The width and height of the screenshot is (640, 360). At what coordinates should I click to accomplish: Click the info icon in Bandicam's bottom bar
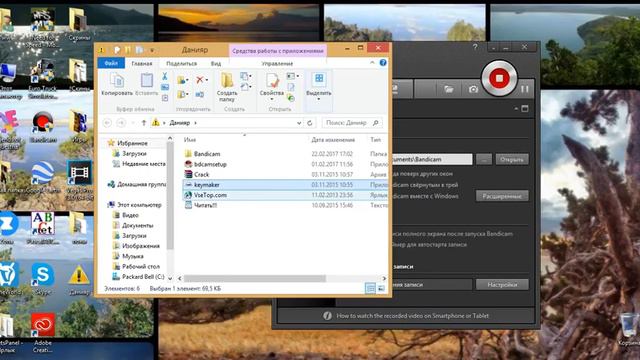327,316
